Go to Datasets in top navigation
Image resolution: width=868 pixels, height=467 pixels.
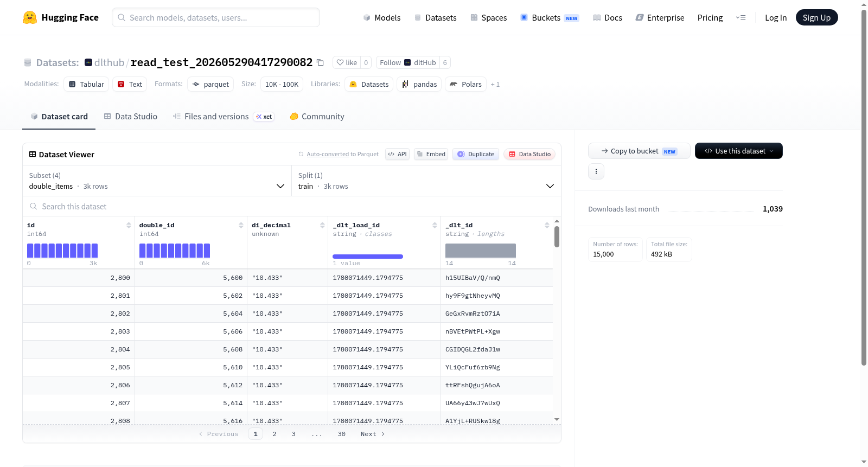[435, 17]
